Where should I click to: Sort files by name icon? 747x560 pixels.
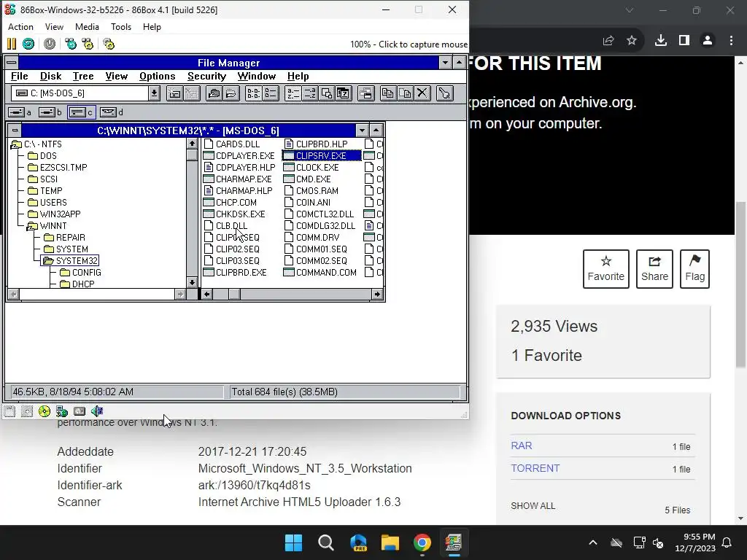[x=293, y=93]
